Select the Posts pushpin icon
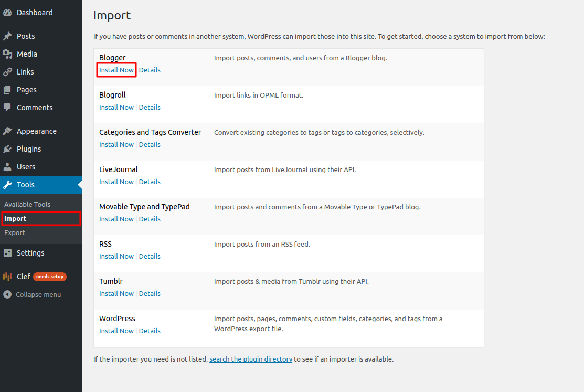Image resolution: width=584 pixels, height=392 pixels. point(8,36)
